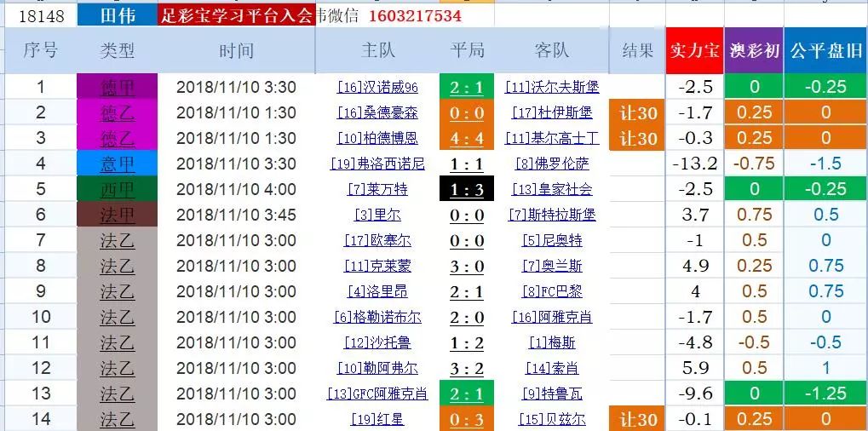Click the black 1:3 score cell
868x431 pixels.
click(x=467, y=190)
